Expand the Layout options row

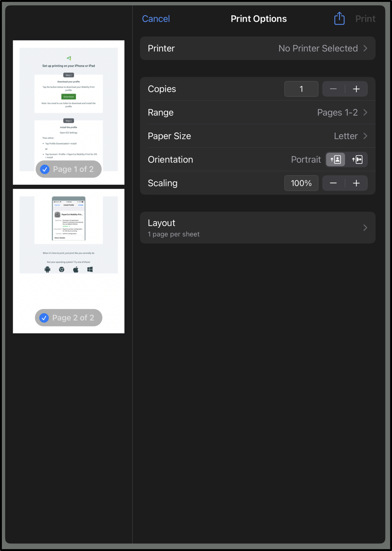tap(258, 228)
